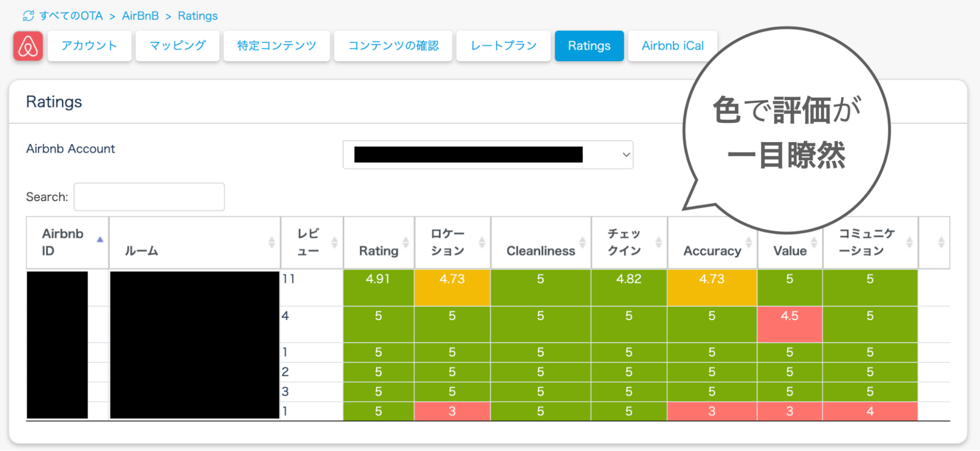Click sort arrows in レビュー column header
Image resolution: width=980 pixels, height=451 pixels.
point(334,242)
